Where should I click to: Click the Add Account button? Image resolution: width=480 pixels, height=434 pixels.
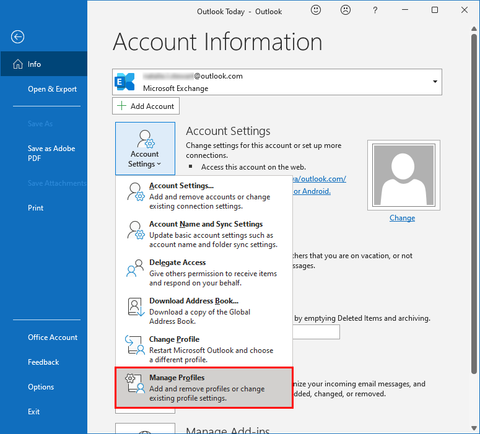pos(146,106)
